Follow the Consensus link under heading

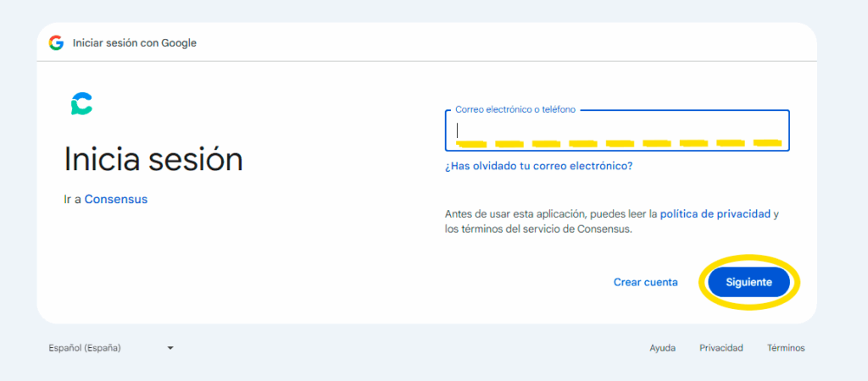(115, 199)
